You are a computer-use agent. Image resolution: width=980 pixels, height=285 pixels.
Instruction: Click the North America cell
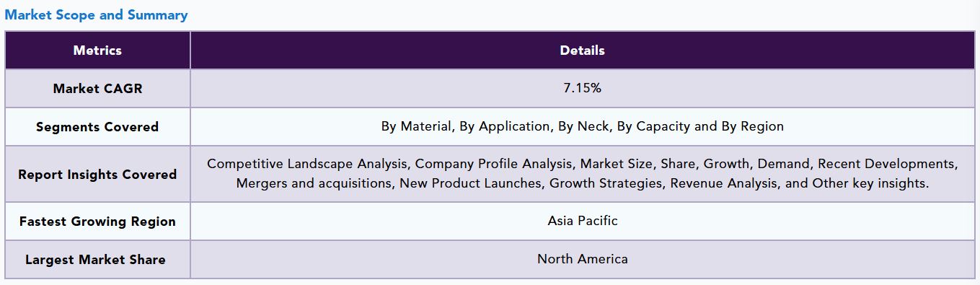pos(583,259)
